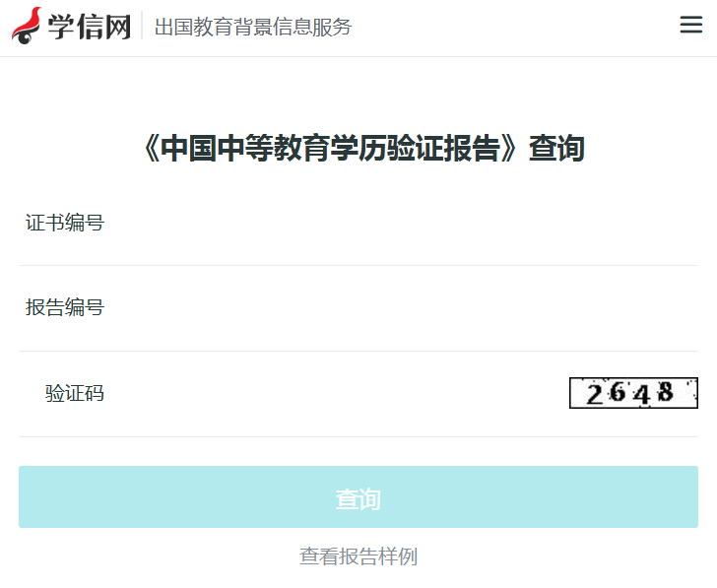Refresh the captcha image showing 2648
Viewport: 717px width, 588px height.
633,393
